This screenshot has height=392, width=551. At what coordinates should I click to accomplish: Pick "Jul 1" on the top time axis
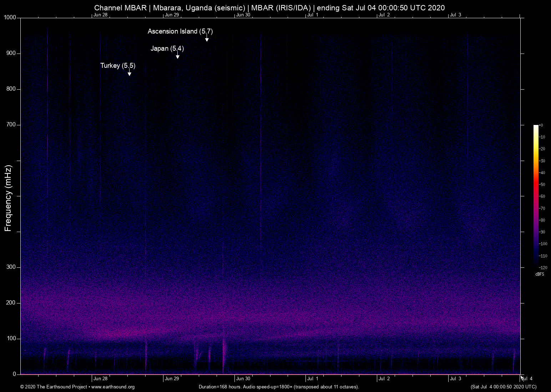point(313,15)
